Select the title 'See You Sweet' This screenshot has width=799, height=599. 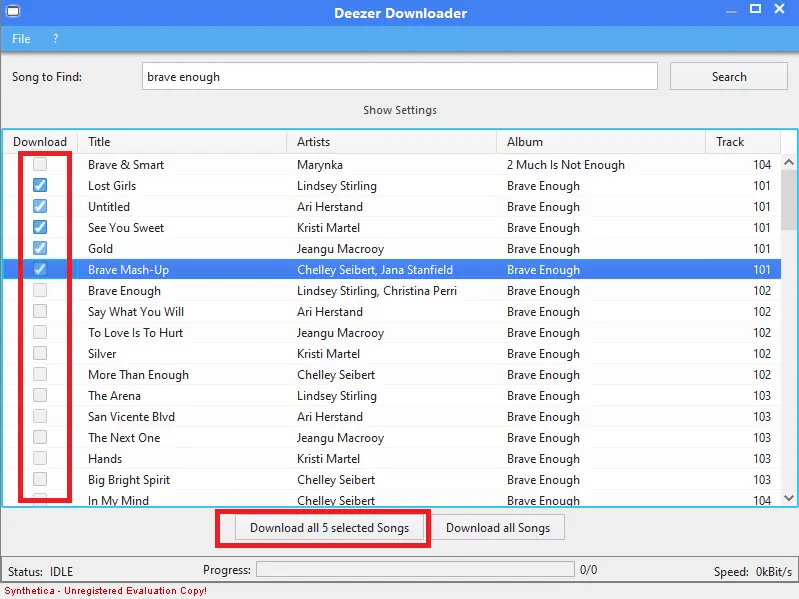pyautogui.click(x=126, y=228)
